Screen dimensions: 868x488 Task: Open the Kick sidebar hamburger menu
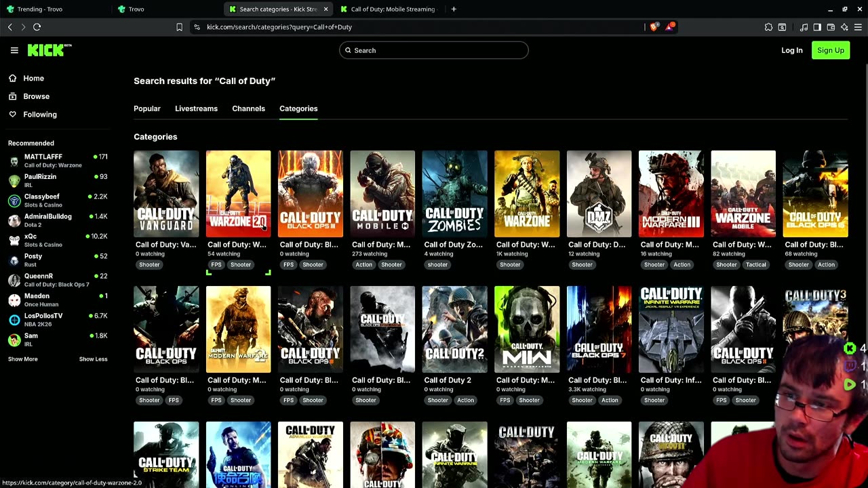[14, 50]
